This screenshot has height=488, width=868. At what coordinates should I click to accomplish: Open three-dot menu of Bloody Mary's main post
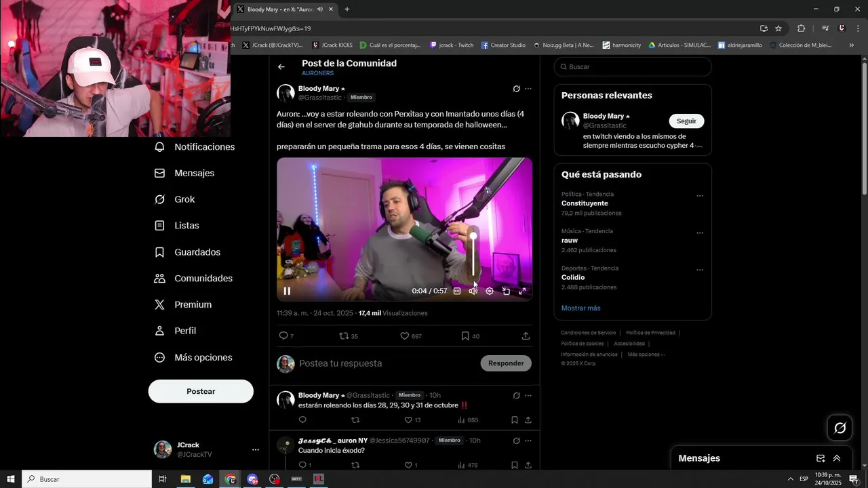tap(528, 89)
